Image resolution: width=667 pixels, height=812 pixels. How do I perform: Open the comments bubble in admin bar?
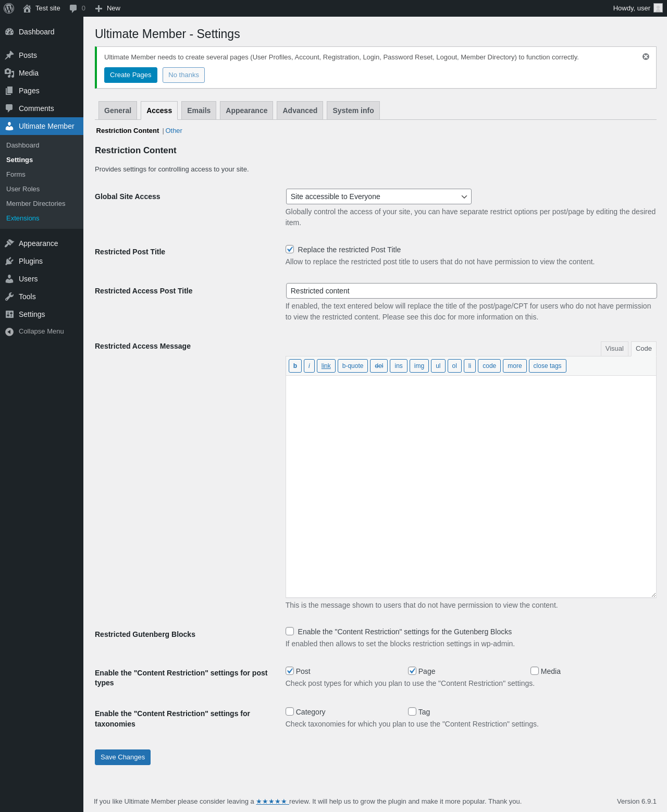[73, 8]
